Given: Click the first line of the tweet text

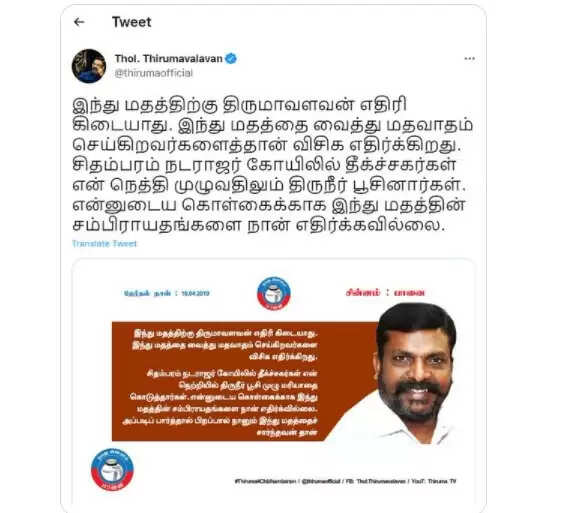Looking at the screenshot, I should pyautogui.click(x=239, y=105).
